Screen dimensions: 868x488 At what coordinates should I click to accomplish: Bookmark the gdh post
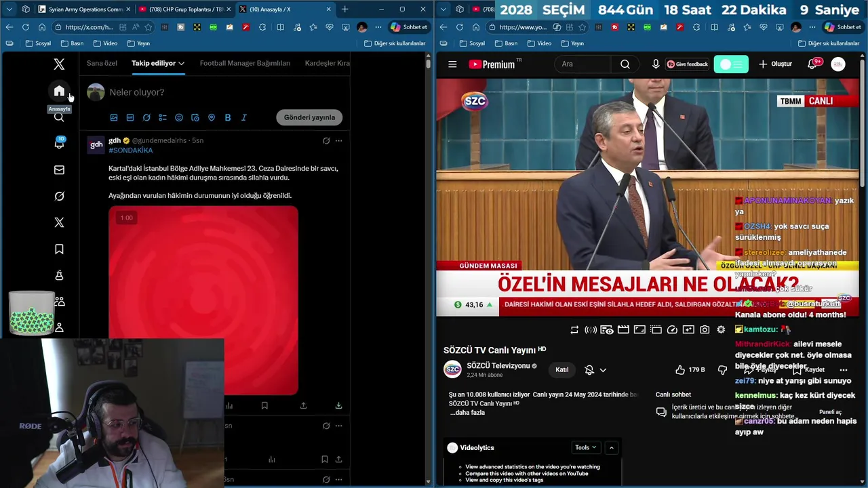264,405
